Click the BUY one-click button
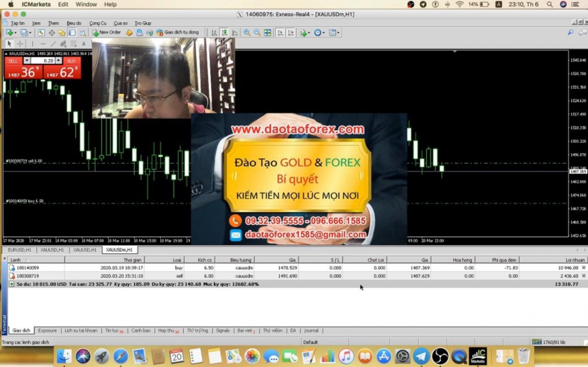This screenshot has width=588, height=367. click(x=72, y=61)
